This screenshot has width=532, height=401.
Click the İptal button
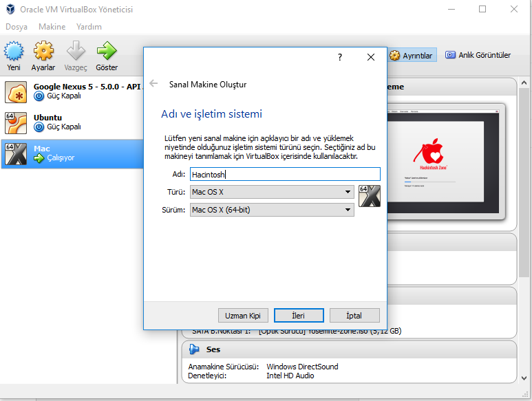click(354, 316)
